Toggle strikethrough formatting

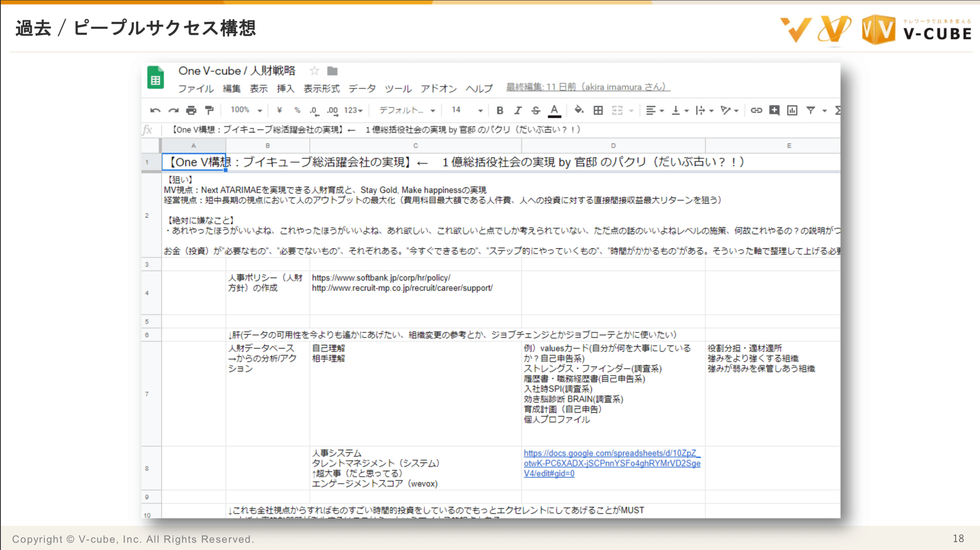[x=536, y=110]
